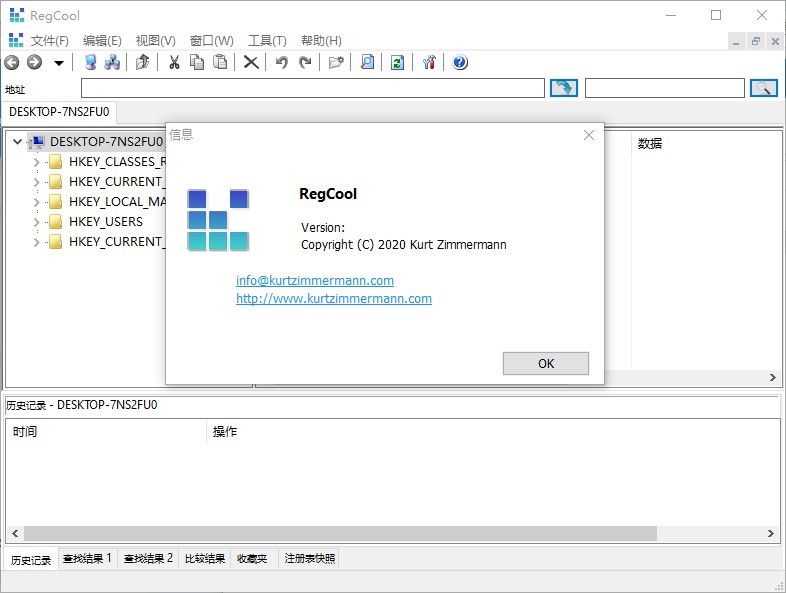
Task: Click the network registry connection icon
Action: (112, 62)
